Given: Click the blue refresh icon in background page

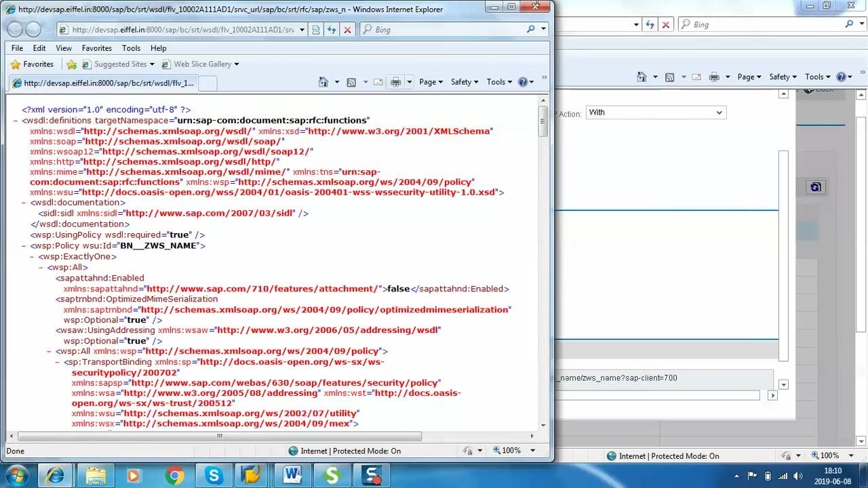Looking at the screenshot, I should point(816,187).
